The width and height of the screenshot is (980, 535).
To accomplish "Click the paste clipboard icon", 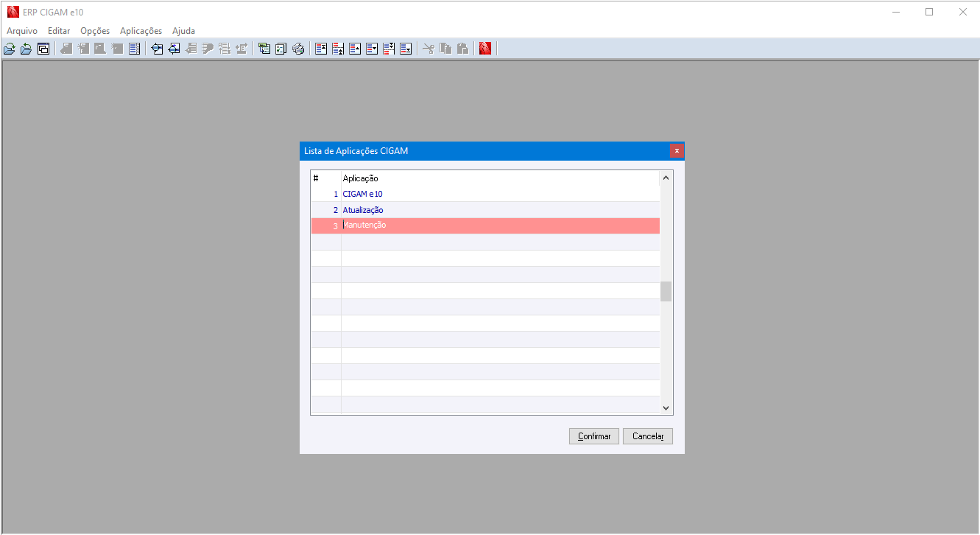I will [x=462, y=49].
